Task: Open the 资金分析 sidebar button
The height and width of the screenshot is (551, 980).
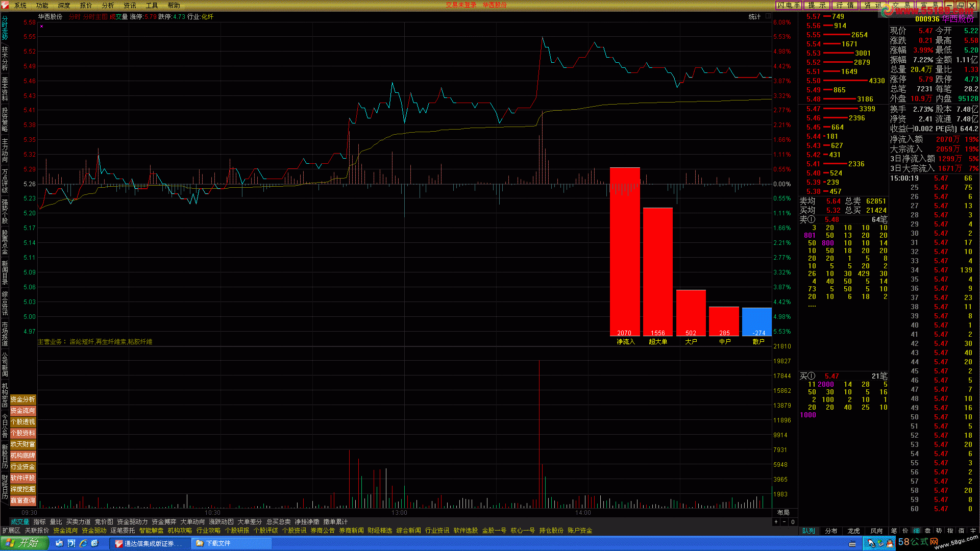Action: pyautogui.click(x=23, y=399)
